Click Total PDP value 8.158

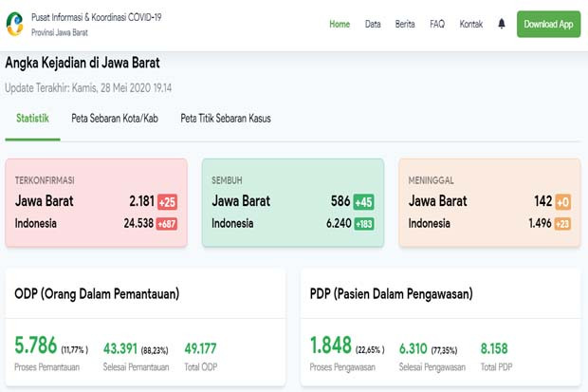[494, 349]
